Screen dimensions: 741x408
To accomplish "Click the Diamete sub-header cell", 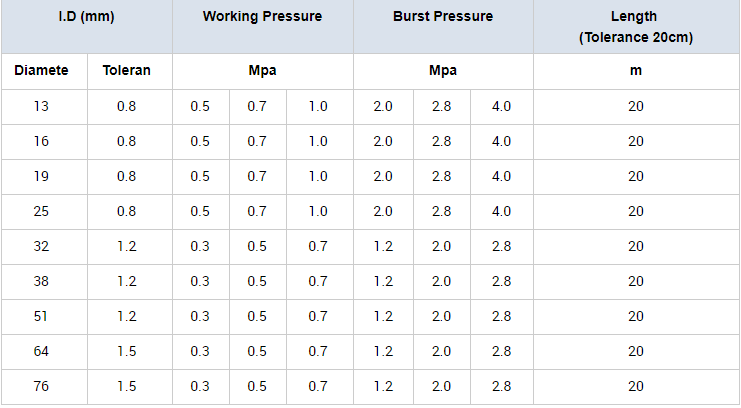I will click(x=41, y=71).
